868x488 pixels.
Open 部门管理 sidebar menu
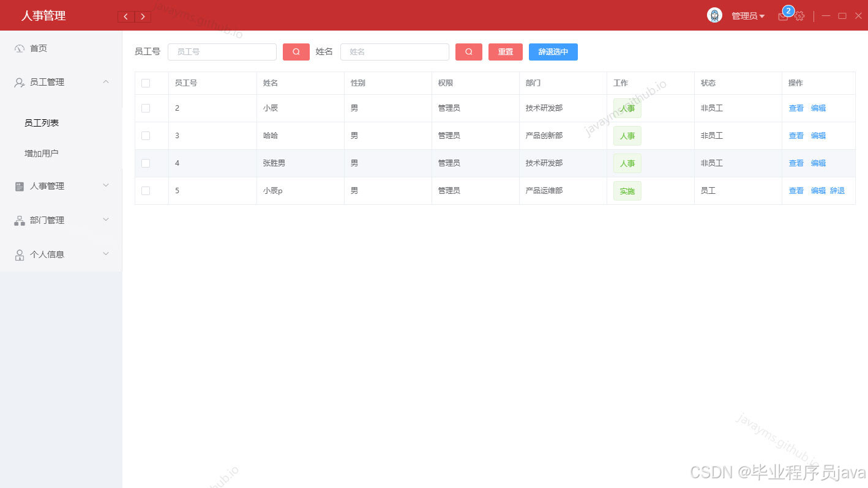61,220
